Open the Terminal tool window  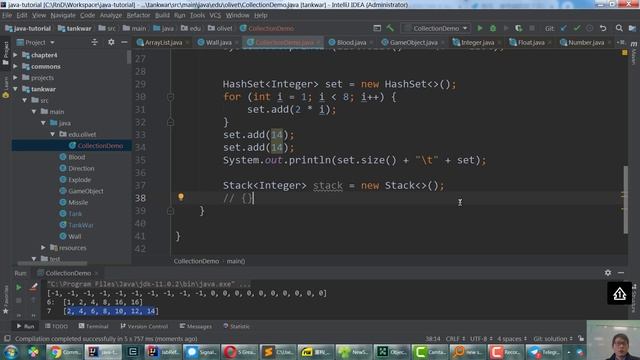[x=93, y=326]
